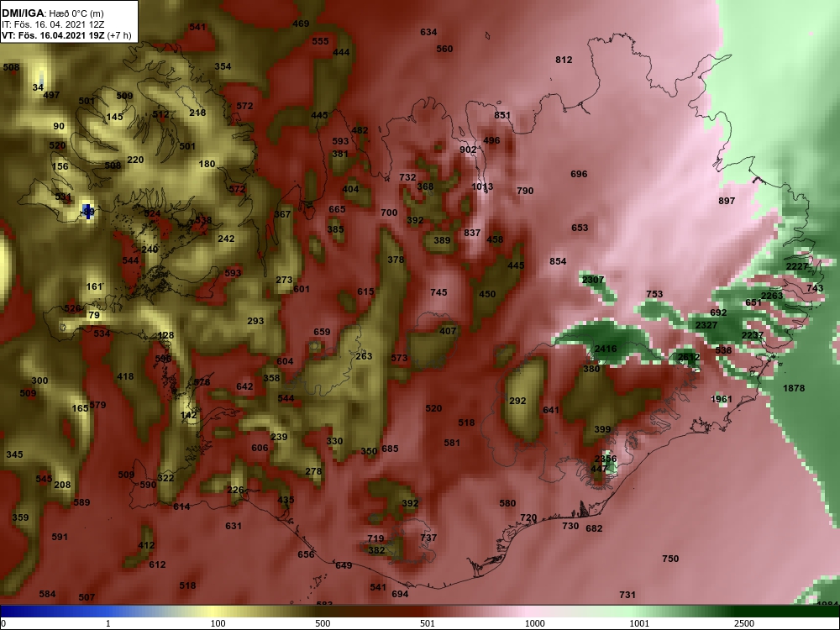This screenshot has width=840, height=630.
Task: Click the map value 469
Action: tap(301, 24)
